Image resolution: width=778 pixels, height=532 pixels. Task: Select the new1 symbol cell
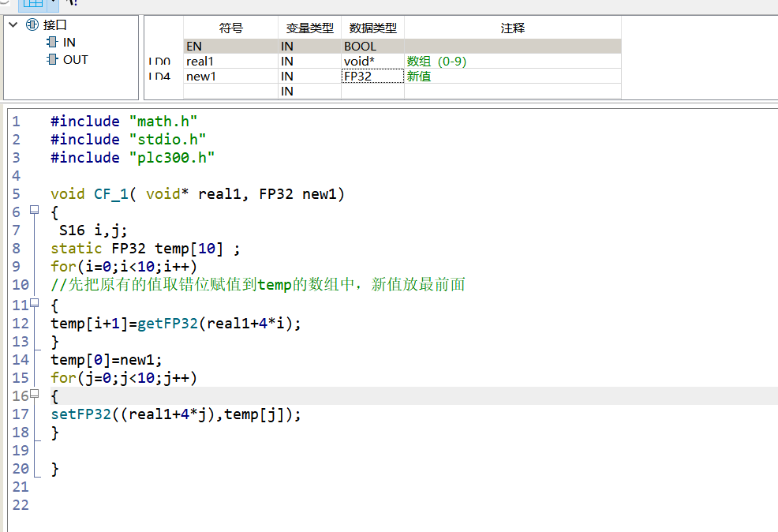point(230,76)
